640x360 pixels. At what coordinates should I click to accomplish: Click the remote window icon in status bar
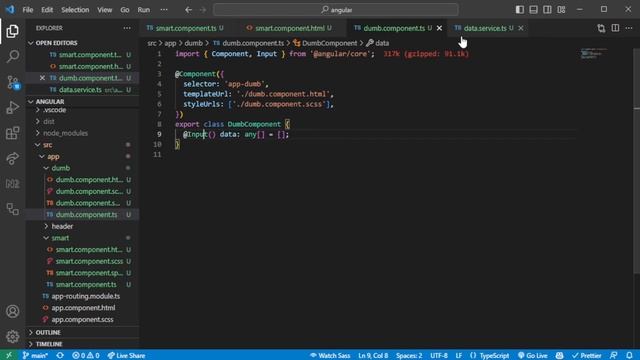[9, 355]
